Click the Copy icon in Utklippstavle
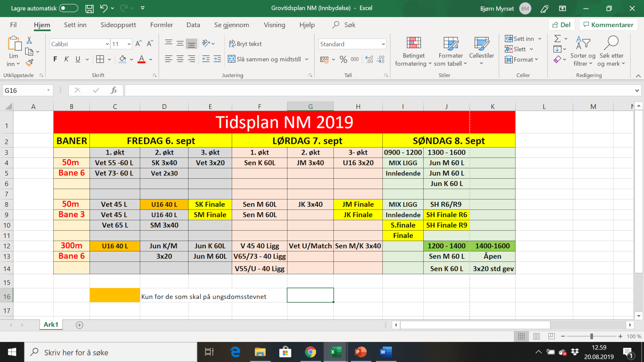 tap(29, 52)
